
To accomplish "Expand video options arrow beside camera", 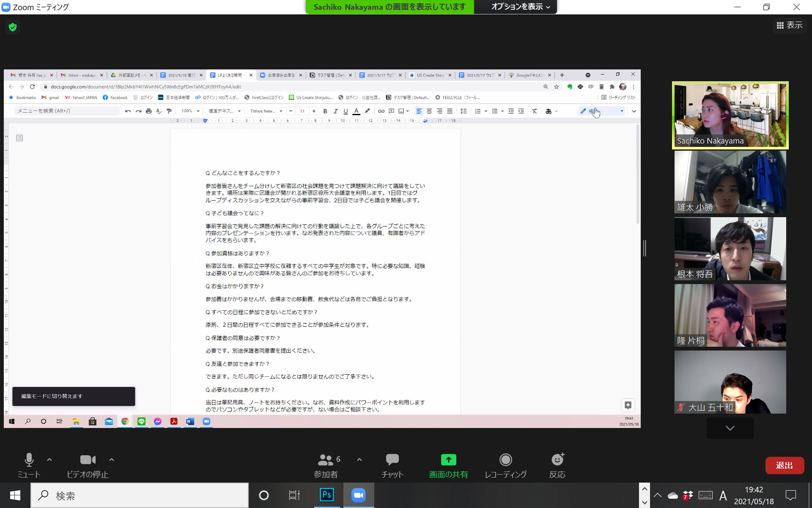I will click(x=112, y=459).
